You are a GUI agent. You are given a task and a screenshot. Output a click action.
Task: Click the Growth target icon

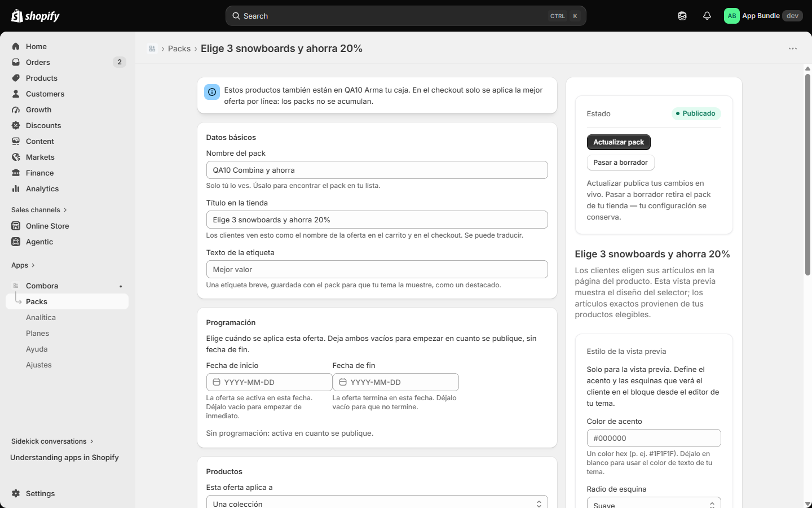tap(16, 110)
